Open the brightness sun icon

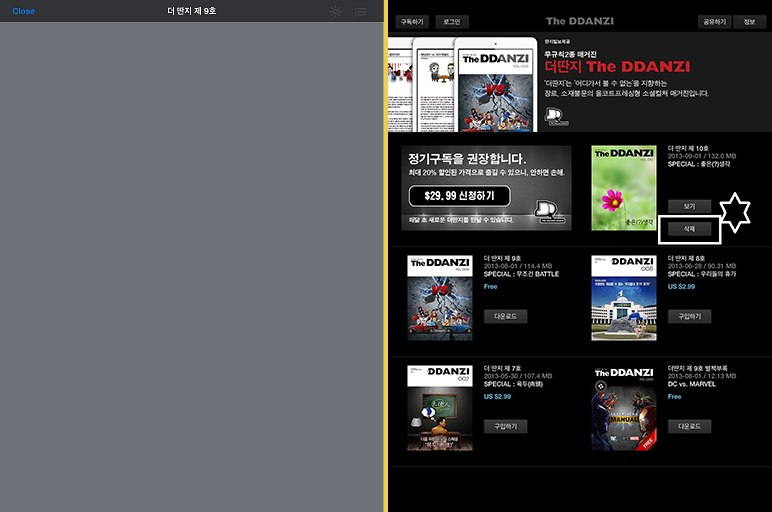(335, 11)
